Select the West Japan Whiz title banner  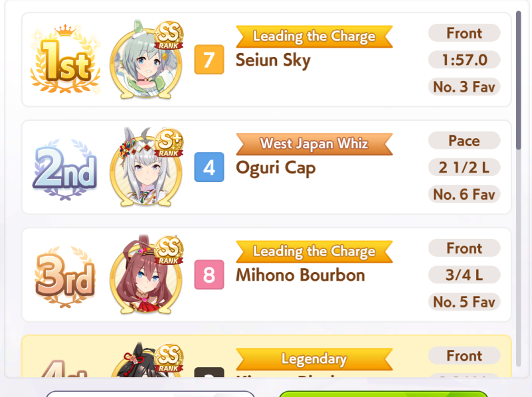pos(314,144)
